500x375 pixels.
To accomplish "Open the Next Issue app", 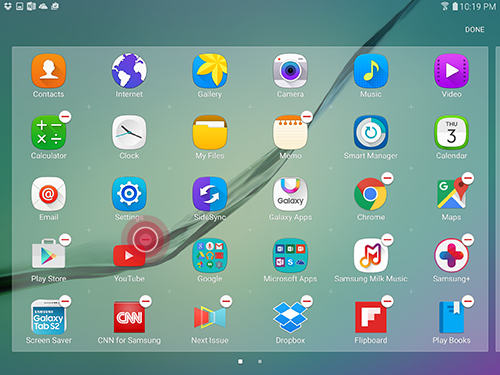I will pyautogui.click(x=210, y=317).
